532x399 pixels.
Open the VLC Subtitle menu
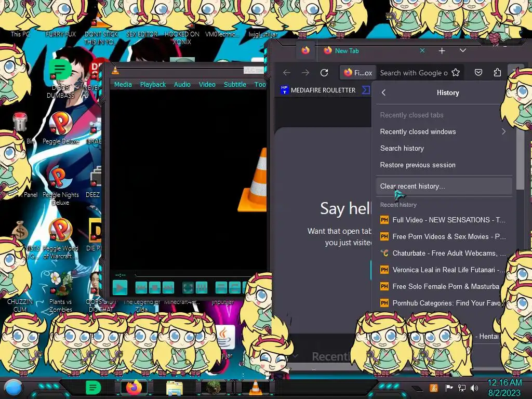point(235,84)
